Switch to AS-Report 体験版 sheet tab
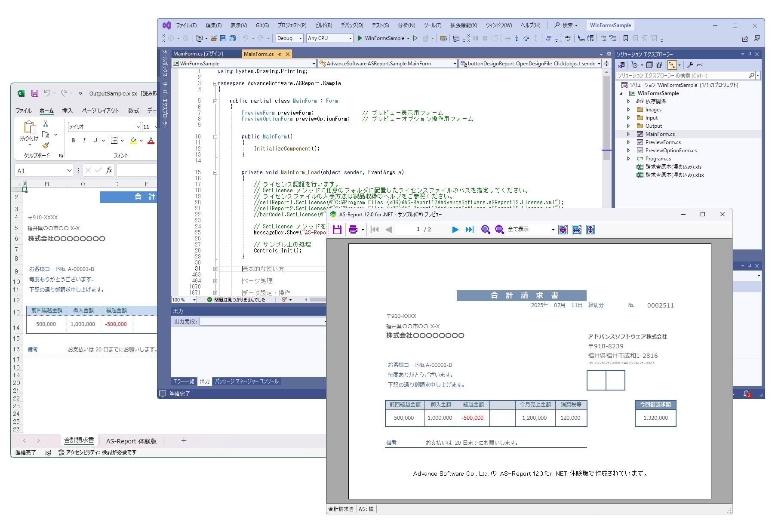 (131, 441)
